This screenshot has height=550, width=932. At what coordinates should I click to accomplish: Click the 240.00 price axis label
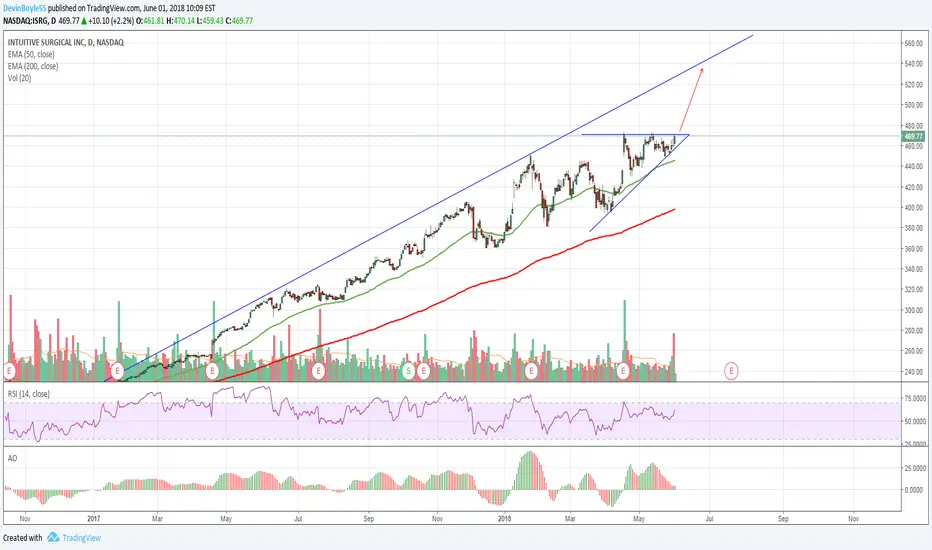pyautogui.click(x=914, y=372)
